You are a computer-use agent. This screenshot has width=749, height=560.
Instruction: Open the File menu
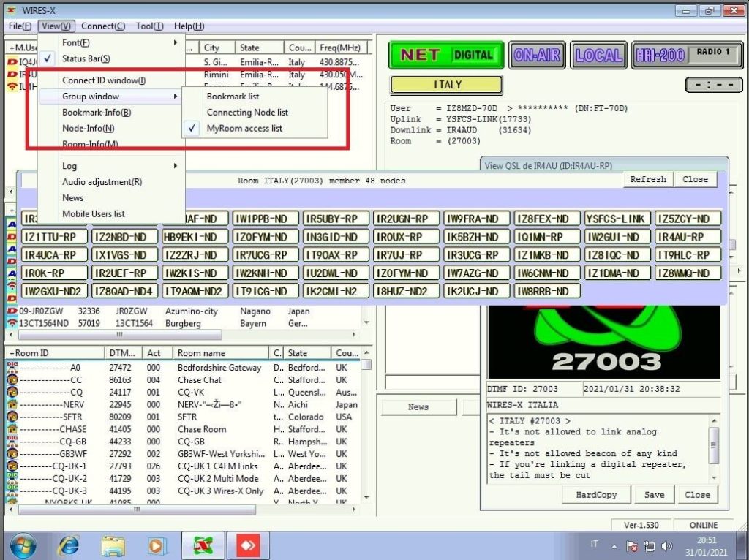pyautogui.click(x=20, y=26)
